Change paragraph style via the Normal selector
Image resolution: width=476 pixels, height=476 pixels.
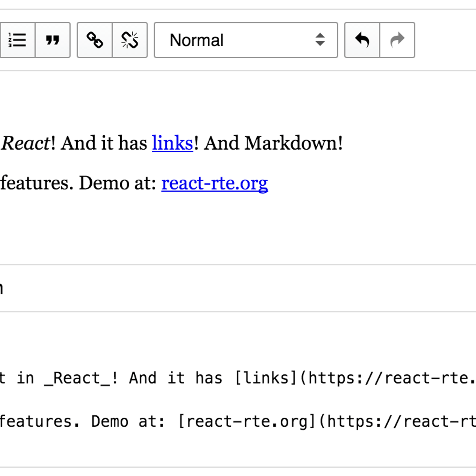[x=246, y=40]
